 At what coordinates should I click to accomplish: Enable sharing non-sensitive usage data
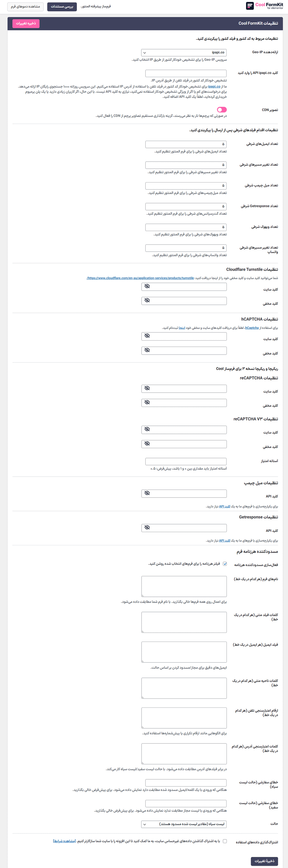pyautogui.click(x=225, y=841)
